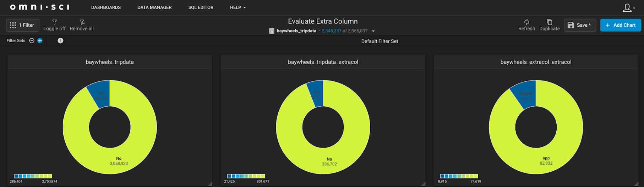
Task: Open the Dashboards page
Action: point(106,7)
